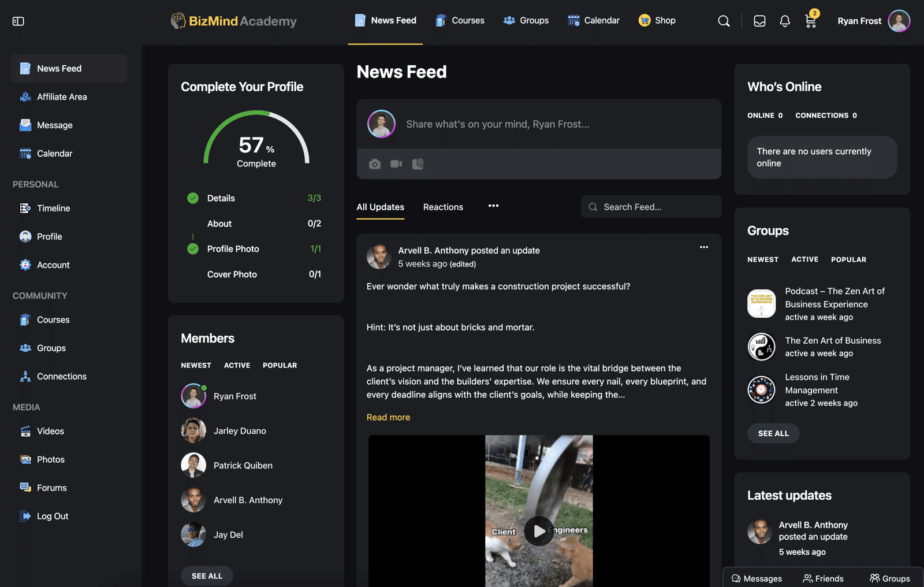Switch to the Reactions tab
924x587 pixels.
(443, 207)
